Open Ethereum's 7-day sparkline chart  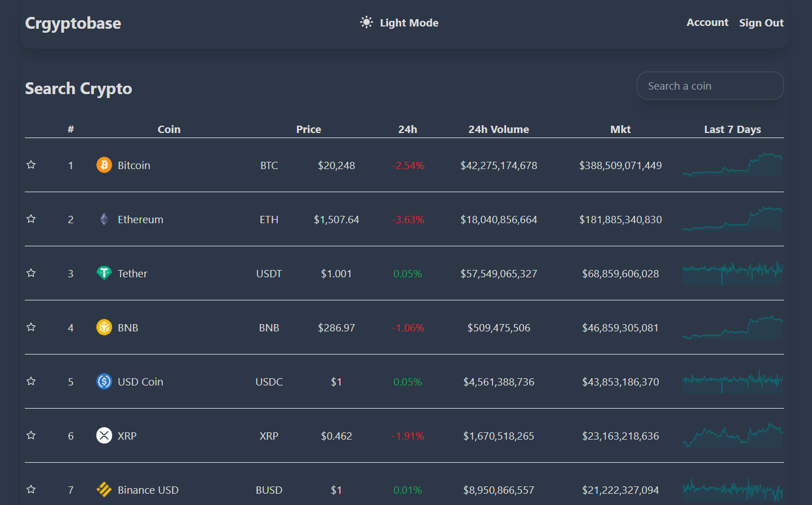733,219
